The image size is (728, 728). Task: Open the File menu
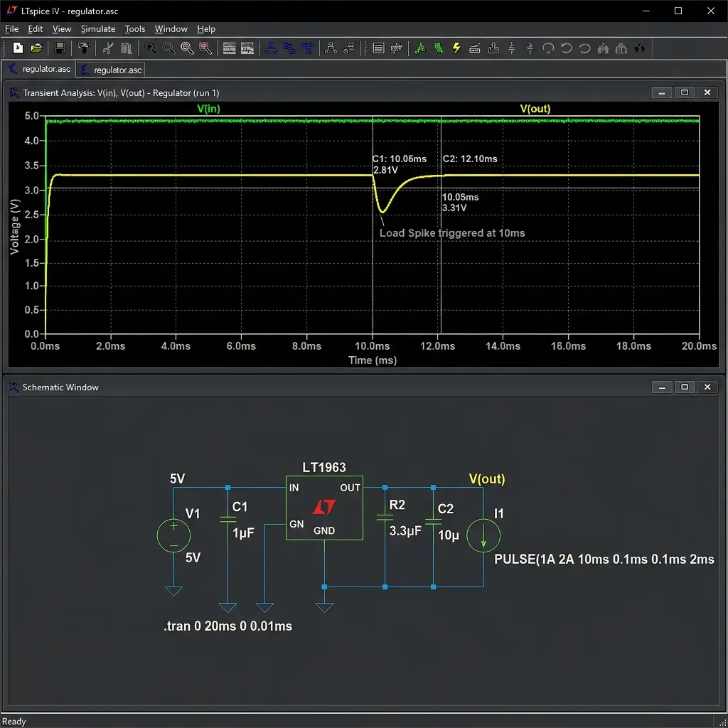click(x=11, y=28)
